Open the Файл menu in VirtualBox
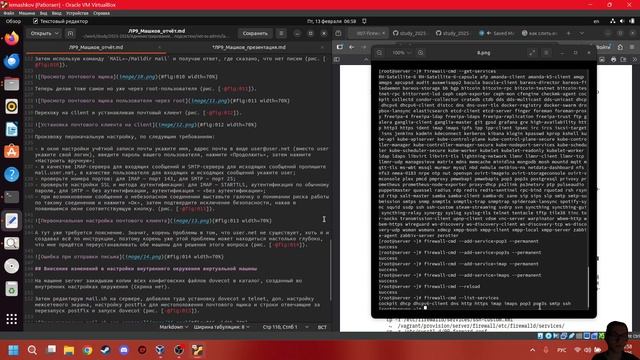Viewport: 640px width, 360px height. tap(9, 13)
